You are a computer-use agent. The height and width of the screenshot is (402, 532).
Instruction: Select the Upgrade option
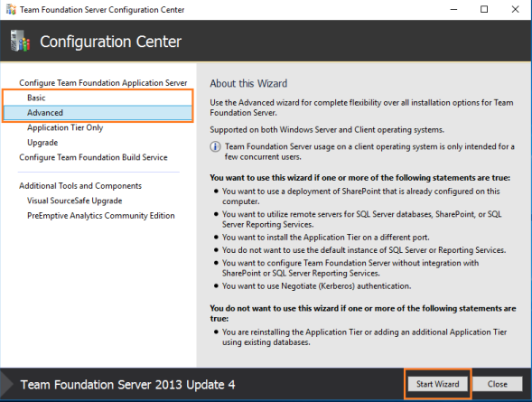point(42,143)
